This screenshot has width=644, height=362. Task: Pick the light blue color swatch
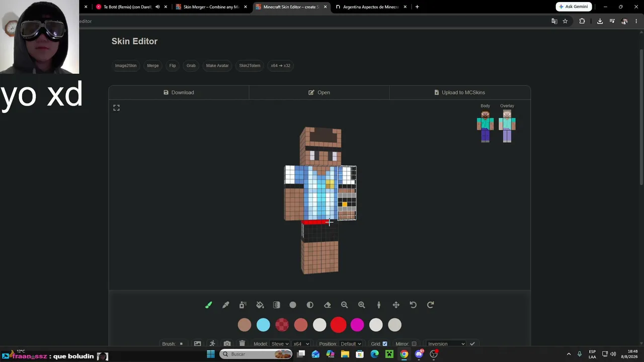click(x=263, y=325)
